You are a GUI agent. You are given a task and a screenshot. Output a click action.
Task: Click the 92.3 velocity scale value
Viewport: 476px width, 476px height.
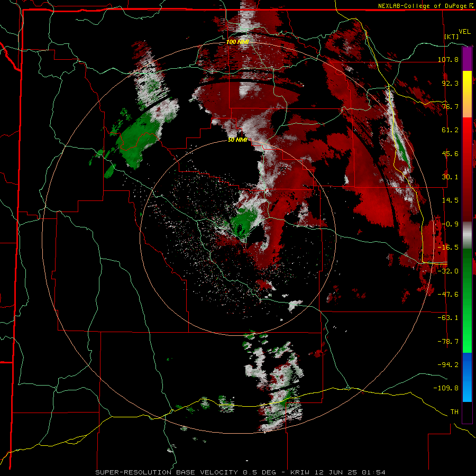click(x=450, y=83)
